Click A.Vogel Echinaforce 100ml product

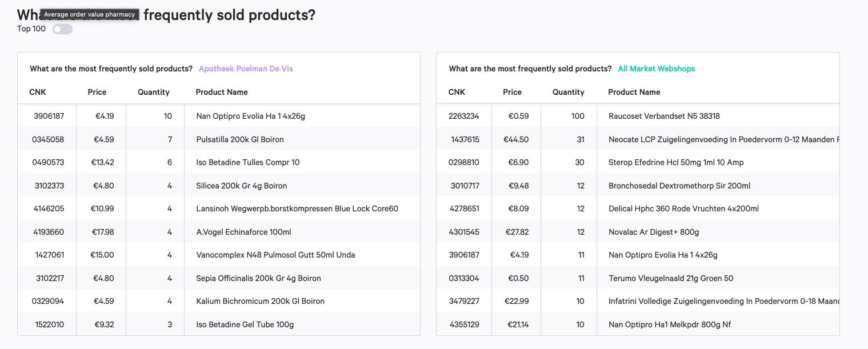pos(244,232)
